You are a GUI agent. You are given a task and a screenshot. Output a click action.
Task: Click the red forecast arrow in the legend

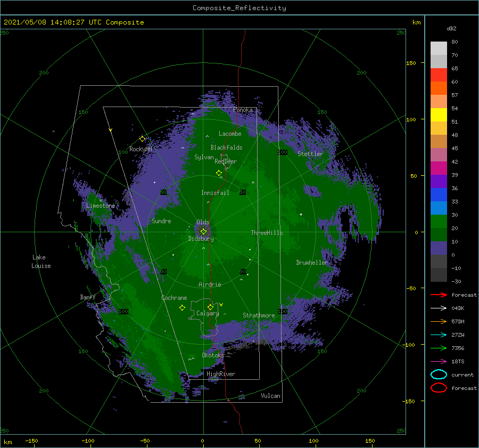[x=439, y=295]
